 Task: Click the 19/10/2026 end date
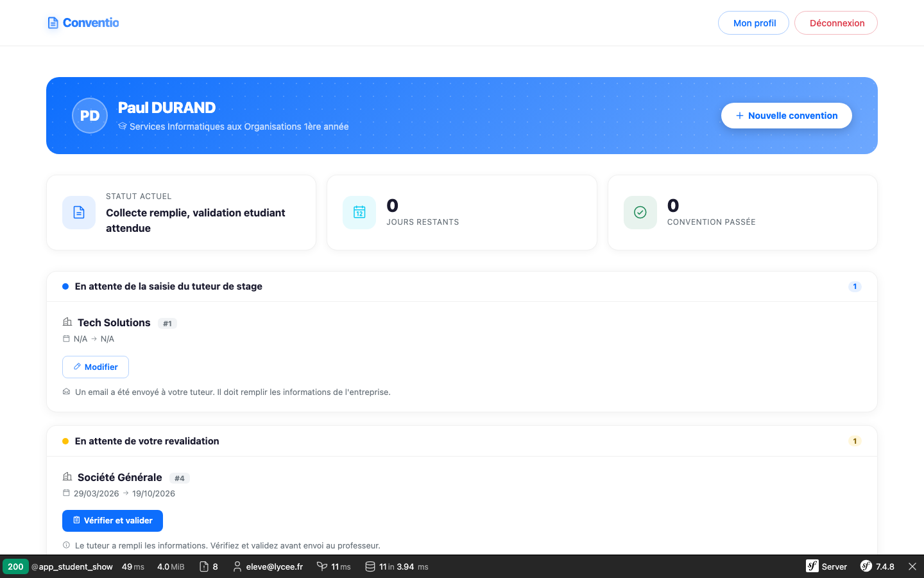click(153, 493)
